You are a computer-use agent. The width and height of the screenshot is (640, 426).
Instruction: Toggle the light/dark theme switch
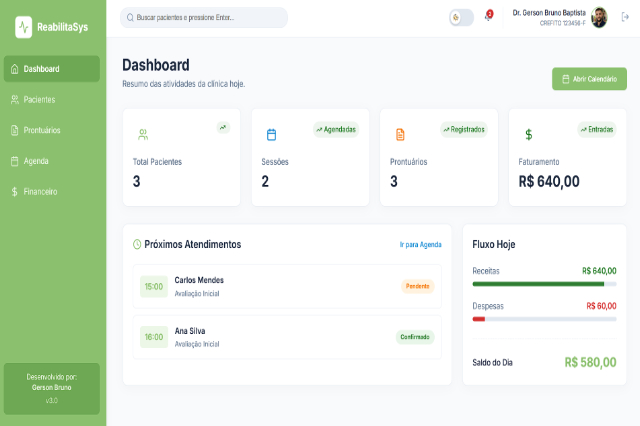461,17
